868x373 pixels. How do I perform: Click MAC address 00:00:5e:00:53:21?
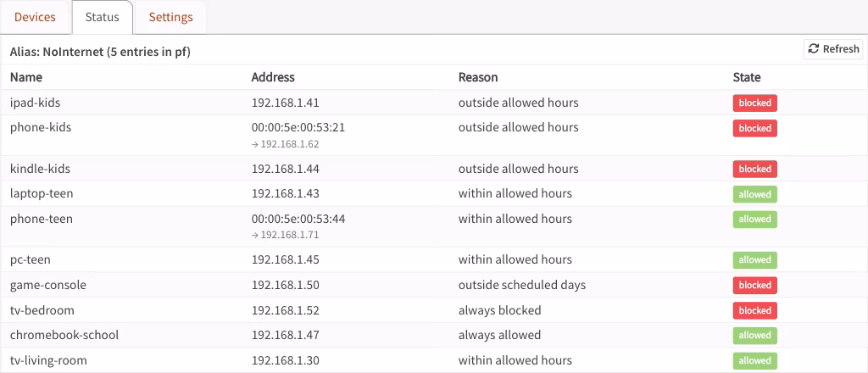(298, 127)
